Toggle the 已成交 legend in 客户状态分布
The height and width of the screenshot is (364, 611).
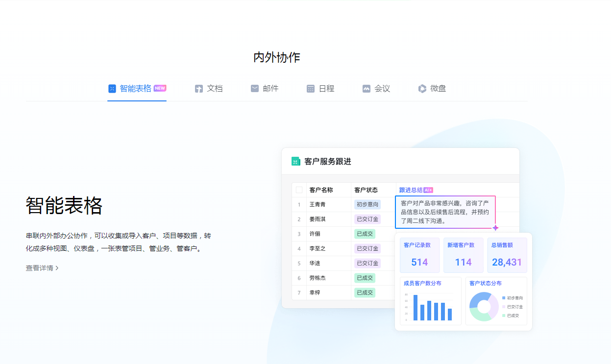point(511,315)
